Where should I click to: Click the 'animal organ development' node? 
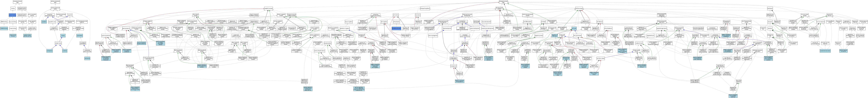pyautogui.click(x=477, y=22)
